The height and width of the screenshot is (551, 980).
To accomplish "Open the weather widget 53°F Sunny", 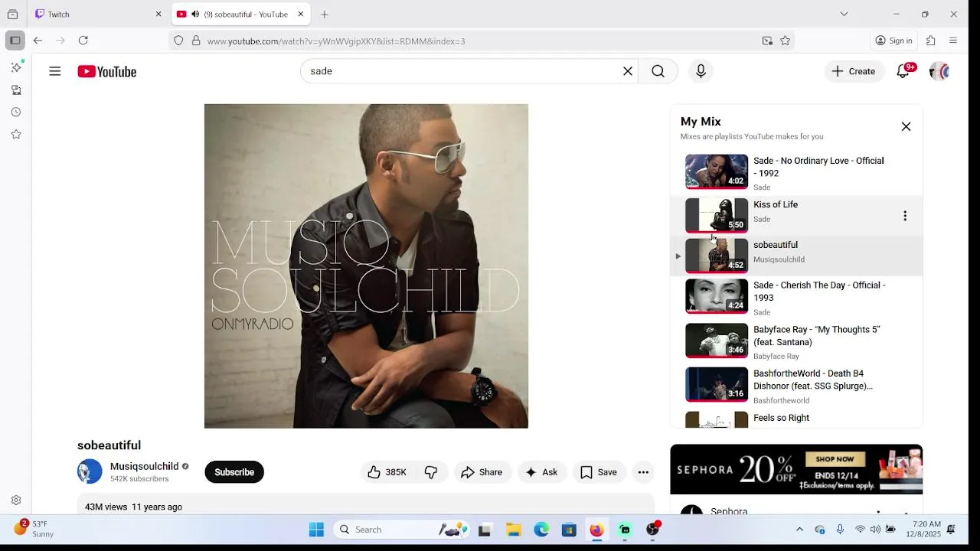I will point(34,529).
